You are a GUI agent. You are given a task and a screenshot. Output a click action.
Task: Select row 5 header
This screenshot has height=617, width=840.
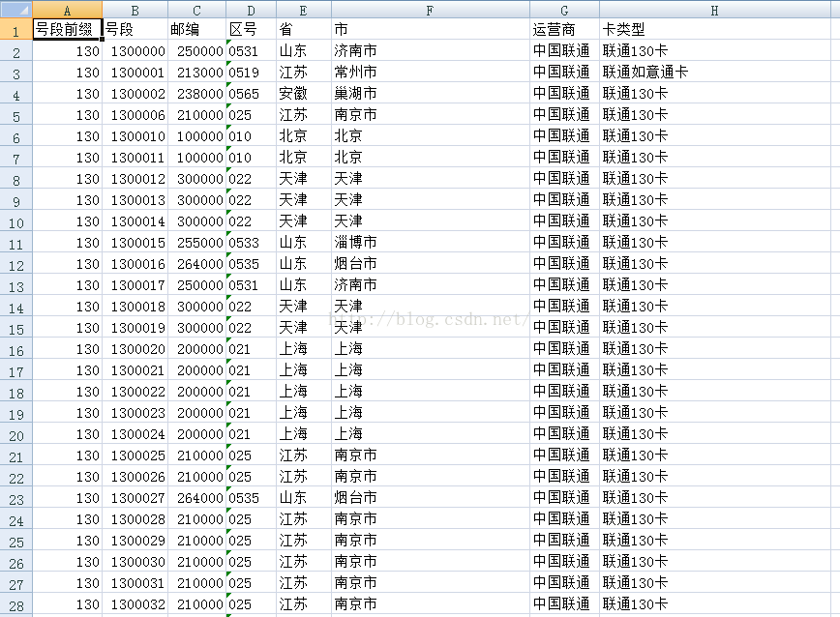click(x=16, y=114)
